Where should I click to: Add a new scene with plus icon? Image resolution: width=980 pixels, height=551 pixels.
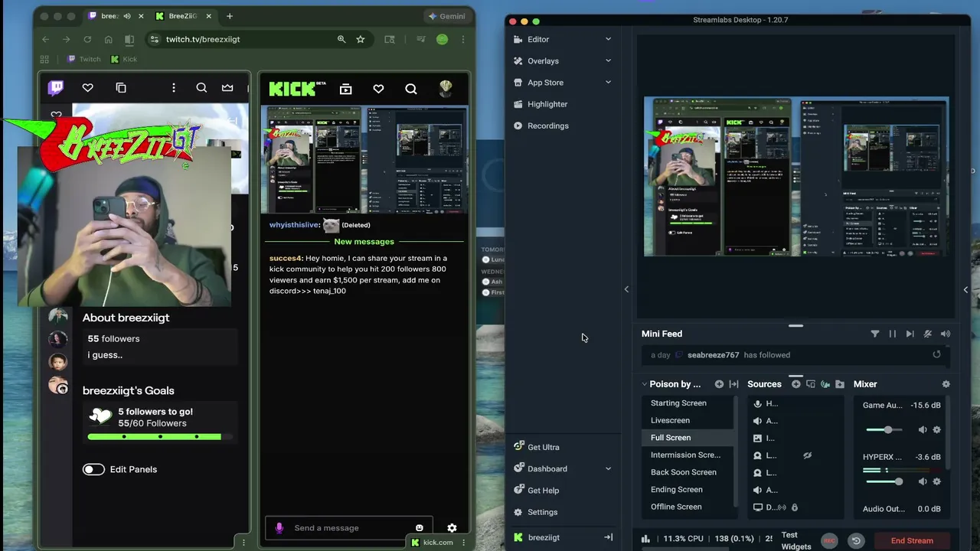[719, 384]
